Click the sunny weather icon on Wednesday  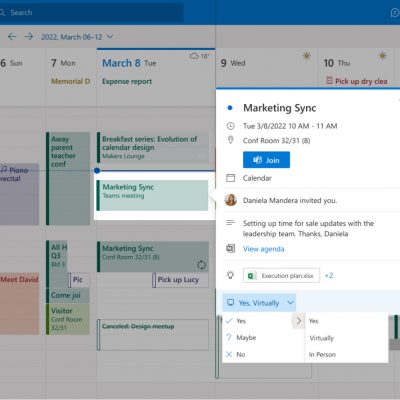[x=307, y=56]
